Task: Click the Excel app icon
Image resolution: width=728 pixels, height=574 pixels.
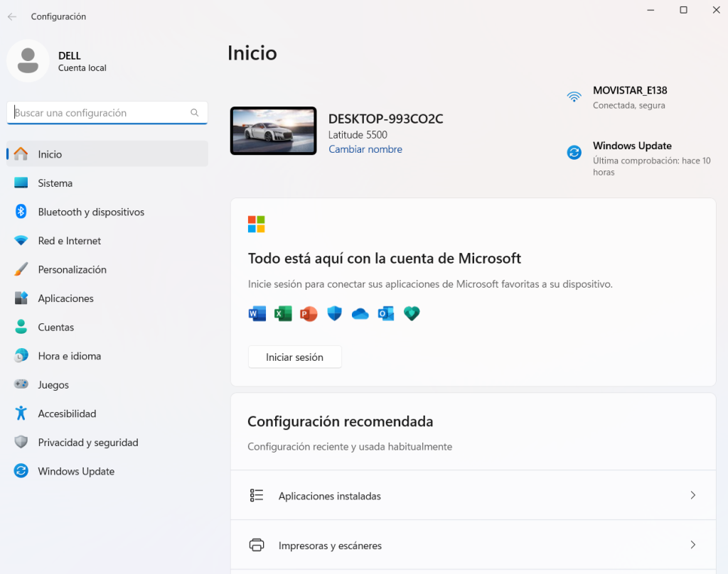Action: click(283, 314)
